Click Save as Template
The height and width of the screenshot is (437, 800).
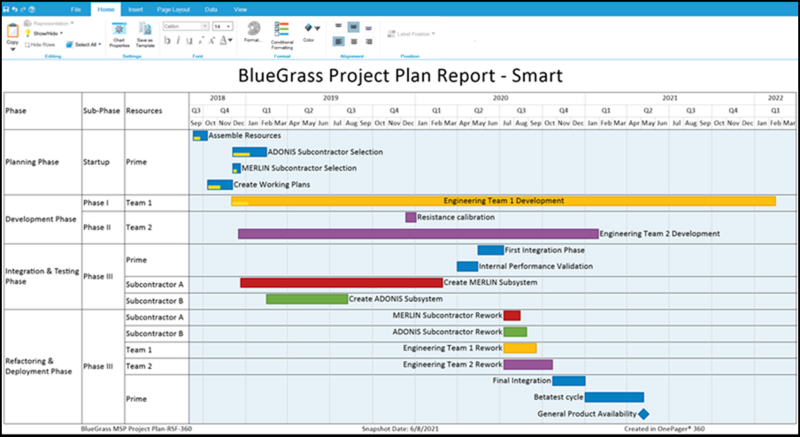(145, 35)
